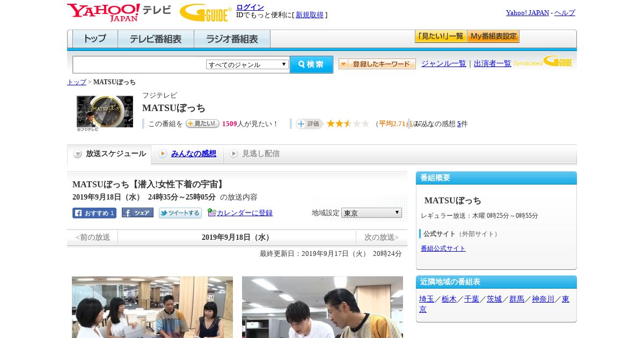Open the 地域設定 東京 dropdown
Screen dimensions: 644x338
click(x=371, y=213)
